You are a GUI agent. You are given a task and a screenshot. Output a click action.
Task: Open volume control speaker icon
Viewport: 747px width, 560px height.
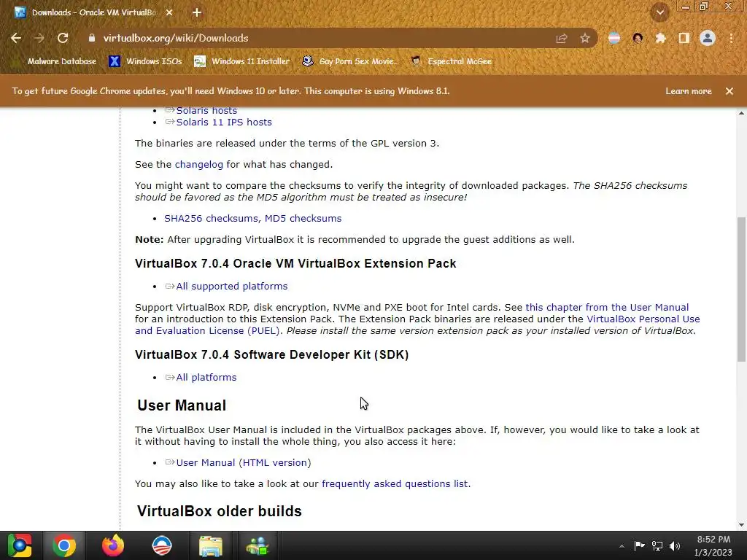[675, 545]
